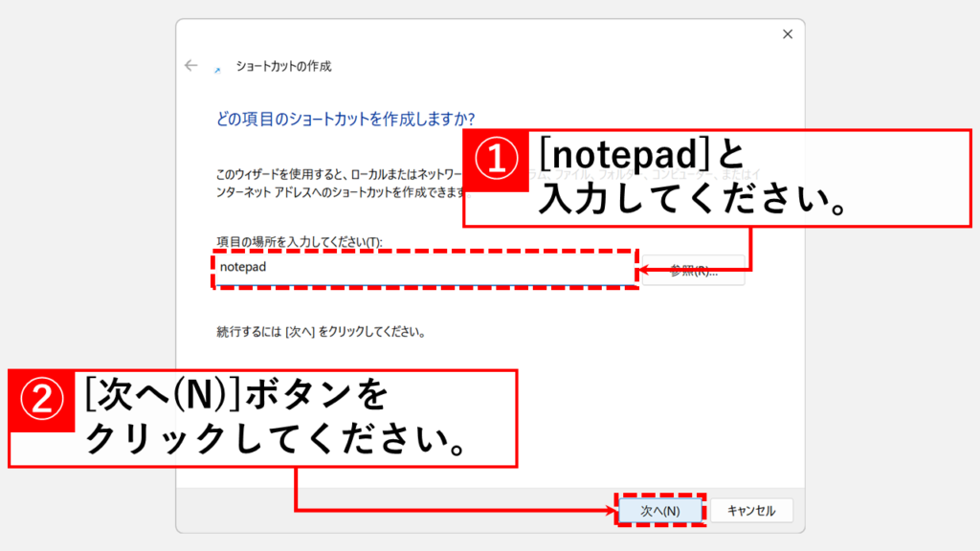Close the Create Shortcut dialog
The width and height of the screenshot is (980, 551).
click(788, 34)
